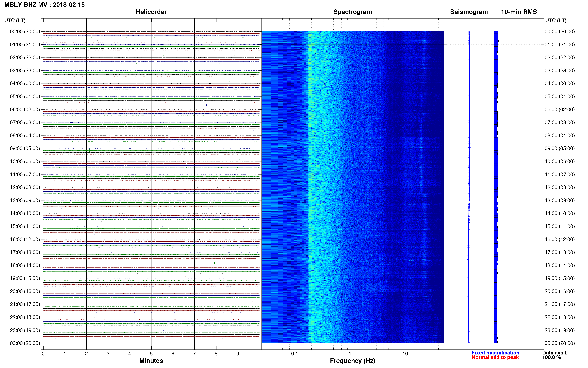Click the '10' frequency tick label
Screen dimensions: 588x368
pyautogui.click(x=405, y=354)
